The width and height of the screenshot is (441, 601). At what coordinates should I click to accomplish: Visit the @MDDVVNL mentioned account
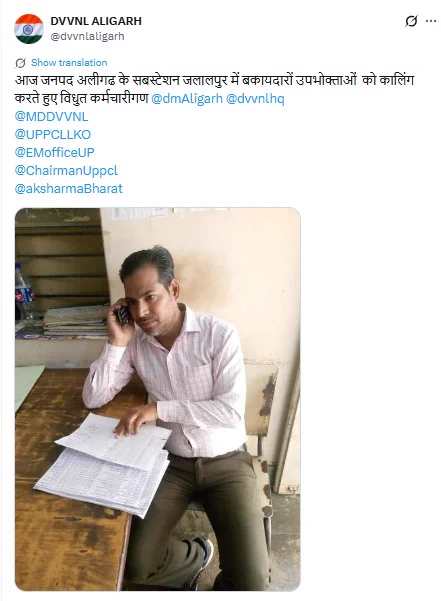point(51,116)
